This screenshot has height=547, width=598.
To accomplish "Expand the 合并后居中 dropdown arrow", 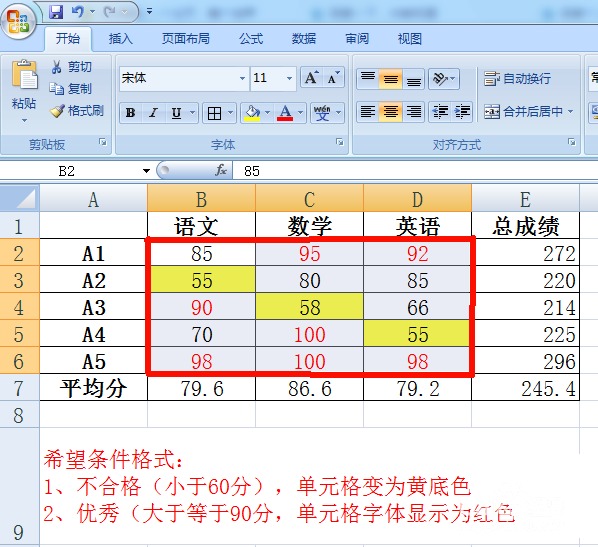I will coord(571,111).
